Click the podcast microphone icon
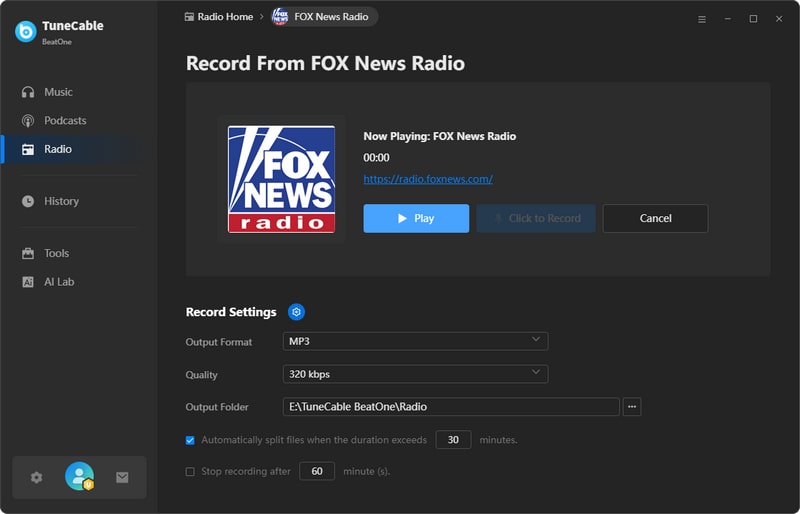The image size is (800, 514). (x=28, y=120)
